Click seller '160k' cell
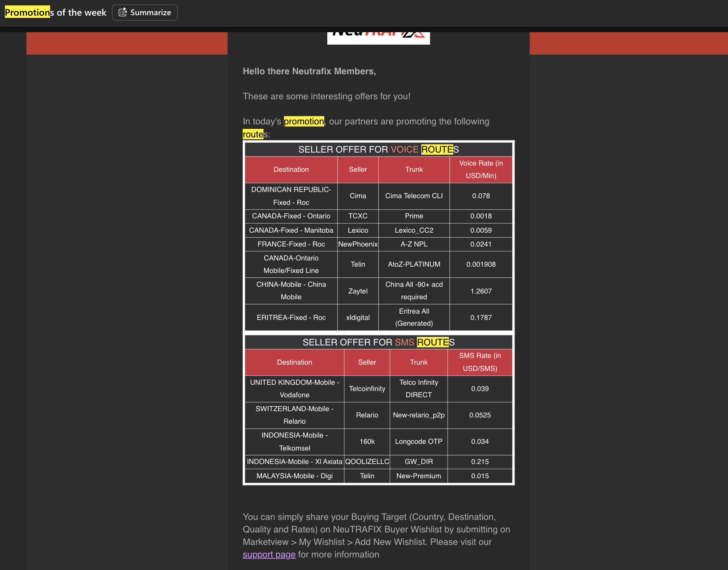Viewport: 728px width, 570px height. (367, 442)
